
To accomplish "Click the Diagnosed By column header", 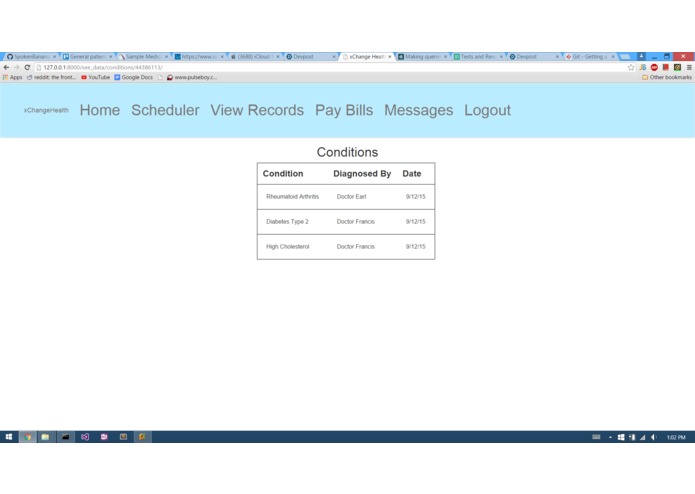I will click(x=362, y=174).
